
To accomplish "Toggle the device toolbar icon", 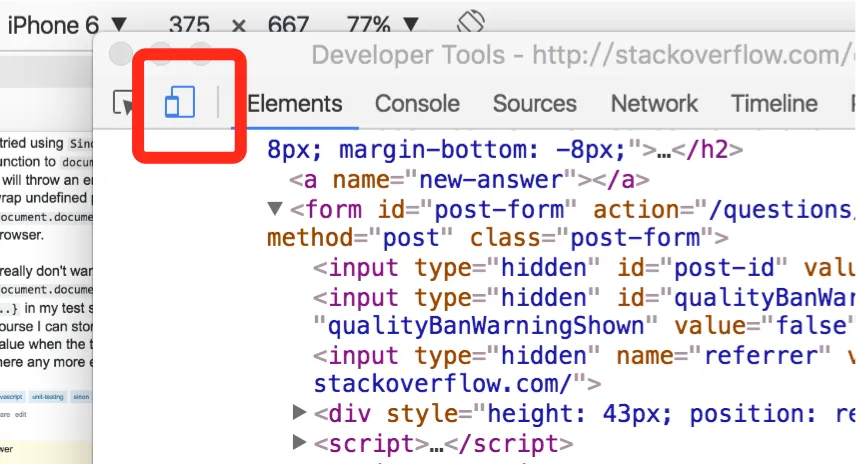I will (180, 102).
